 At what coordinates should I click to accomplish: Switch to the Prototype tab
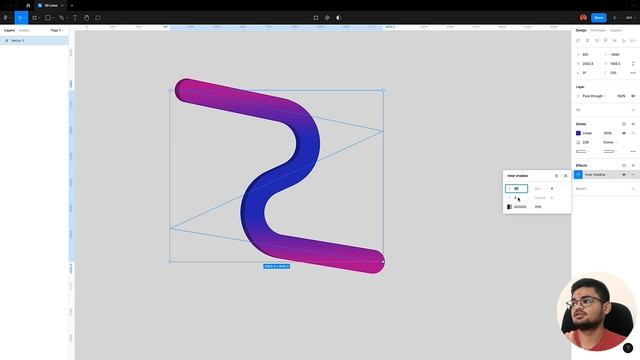(598, 30)
